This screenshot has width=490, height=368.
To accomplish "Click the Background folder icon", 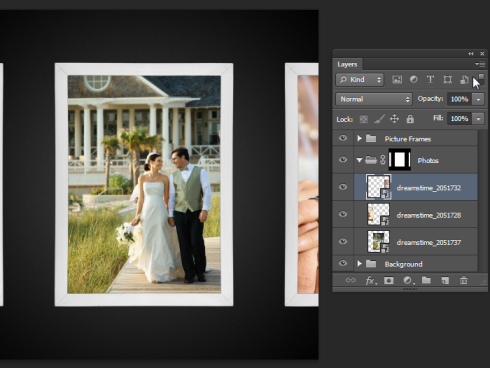I will click(371, 264).
